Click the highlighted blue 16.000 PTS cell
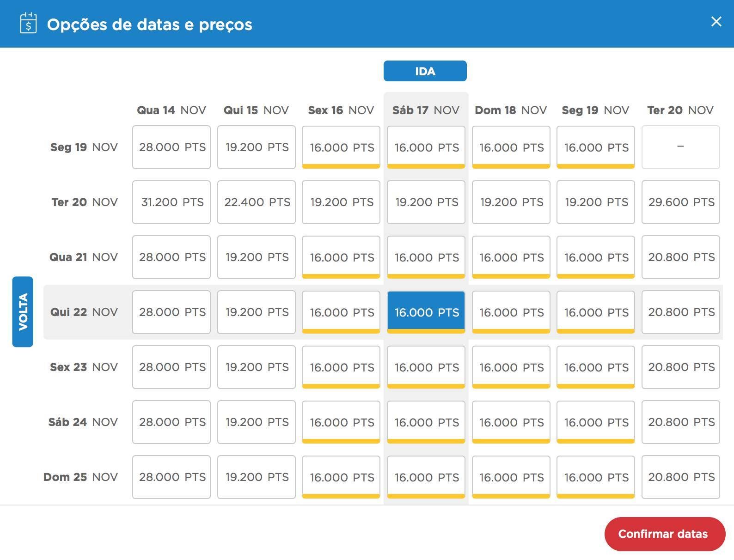Screen dimensions: 734x560 (426, 312)
